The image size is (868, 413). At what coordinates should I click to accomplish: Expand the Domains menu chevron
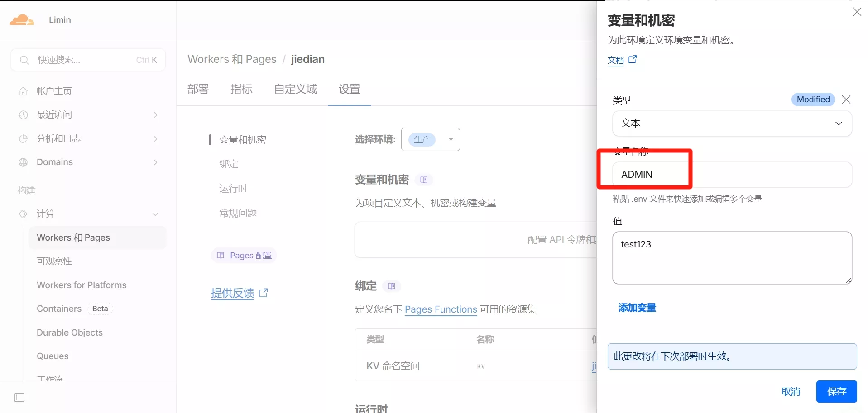(155, 162)
